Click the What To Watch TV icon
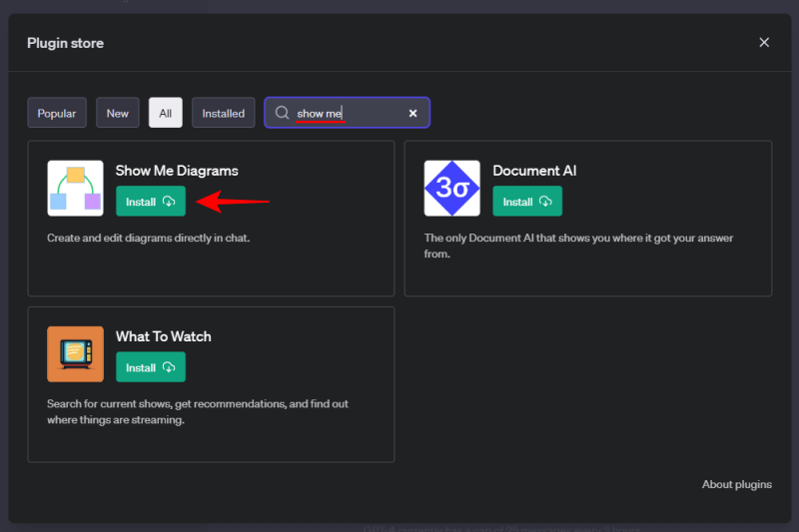 [x=75, y=354]
